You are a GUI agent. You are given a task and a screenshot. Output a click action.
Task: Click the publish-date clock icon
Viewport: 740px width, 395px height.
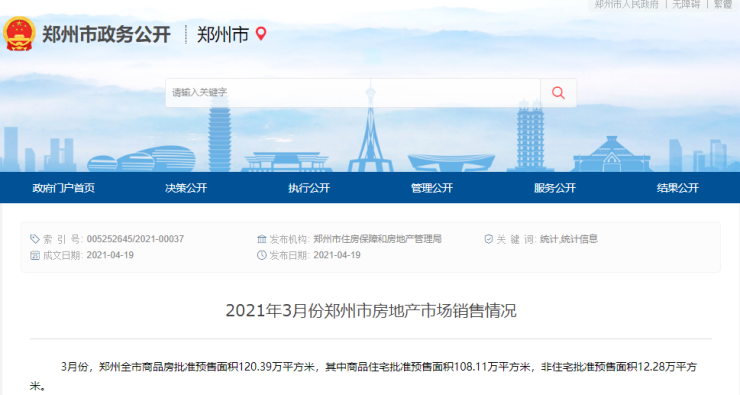tap(261, 255)
